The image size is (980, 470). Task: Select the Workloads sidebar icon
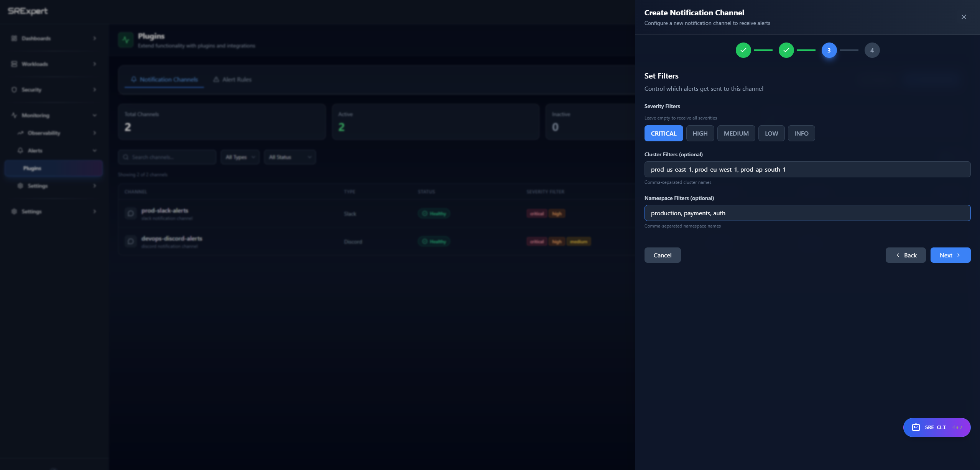coord(14,64)
